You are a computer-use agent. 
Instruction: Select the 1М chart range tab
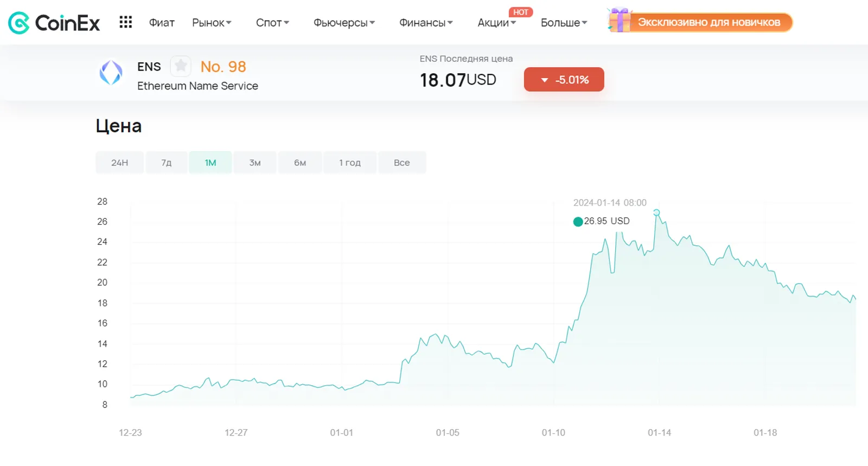(x=210, y=163)
